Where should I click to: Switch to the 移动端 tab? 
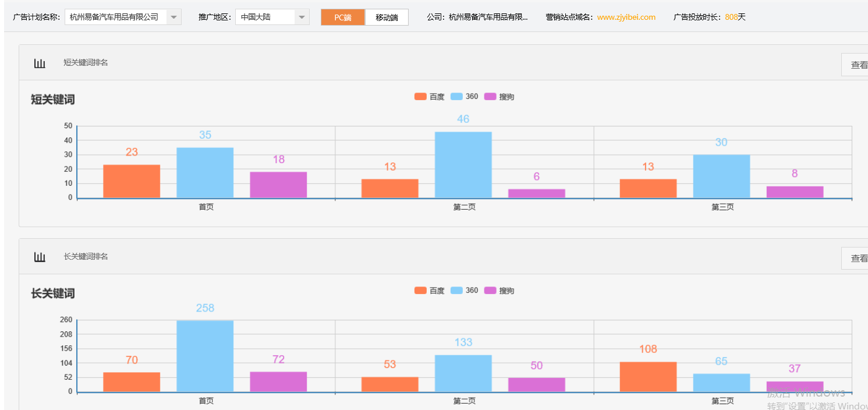pos(387,17)
